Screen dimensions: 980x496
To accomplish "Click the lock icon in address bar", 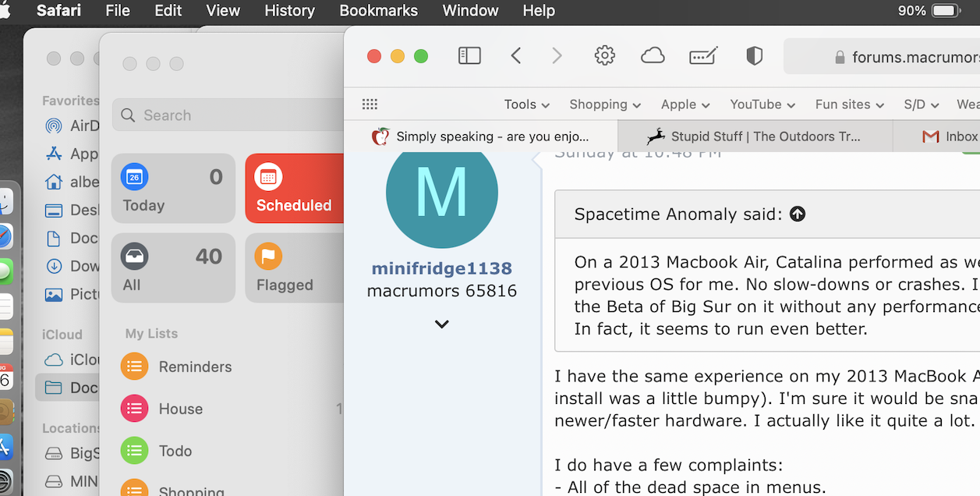I will [x=840, y=57].
